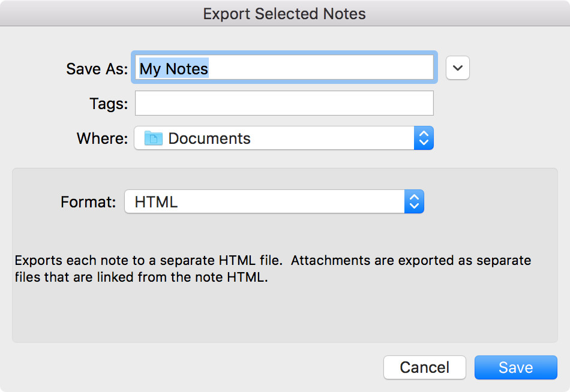Click the Where label
Image resolution: width=570 pixels, height=392 pixels.
coord(103,138)
